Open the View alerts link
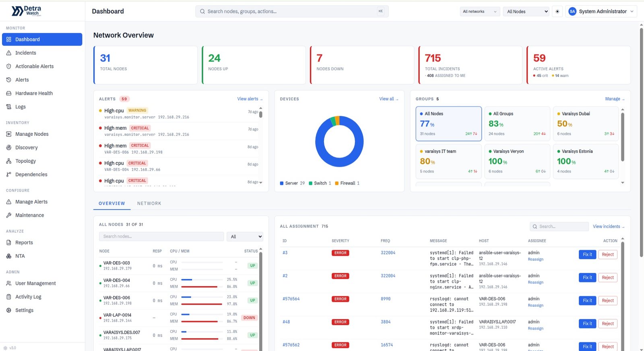The width and height of the screenshot is (644, 351). tap(250, 99)
